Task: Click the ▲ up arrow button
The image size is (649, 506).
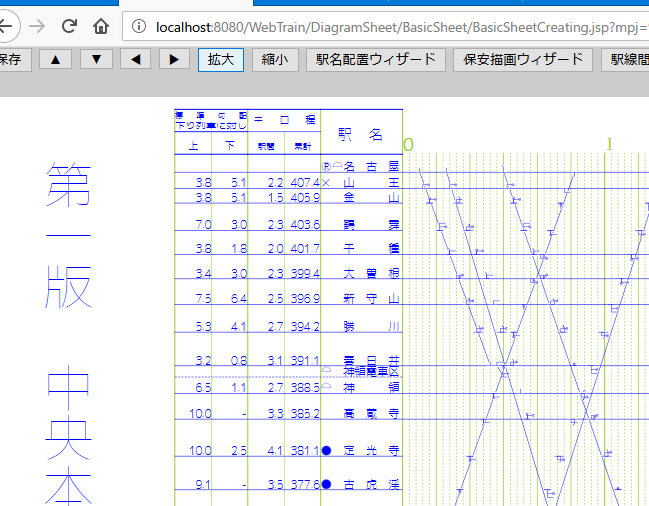Action: [54, 60]
